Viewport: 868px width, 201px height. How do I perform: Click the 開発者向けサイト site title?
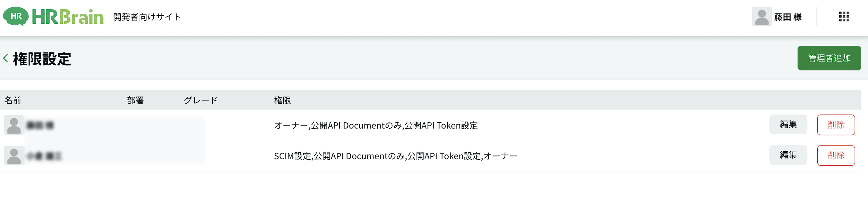(147, 17)
